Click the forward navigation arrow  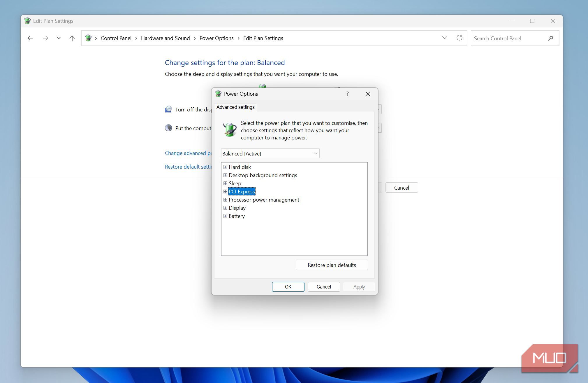[x=45, y=38]
